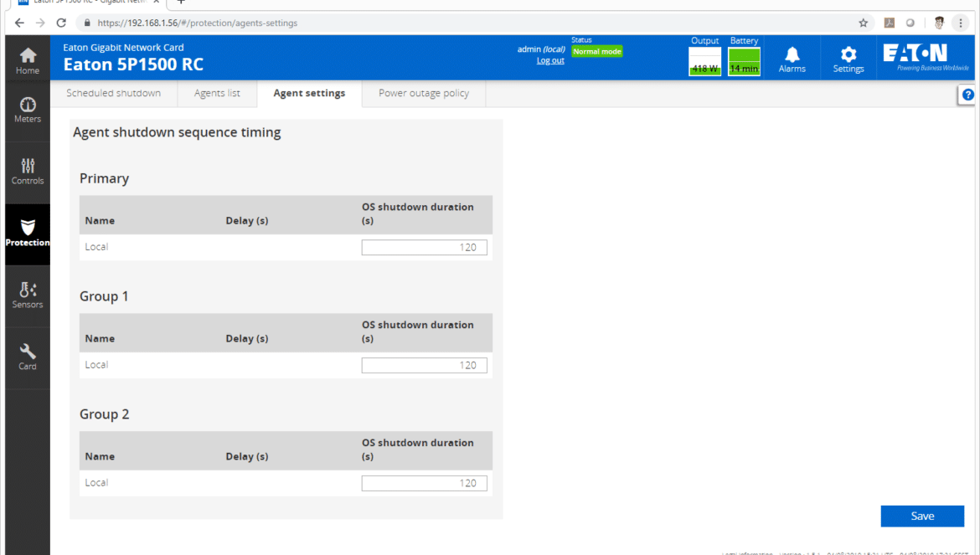Log out of the admin session
Viewport: 980px width, 555px height.
pyautogui.click(x=550, y=60)
